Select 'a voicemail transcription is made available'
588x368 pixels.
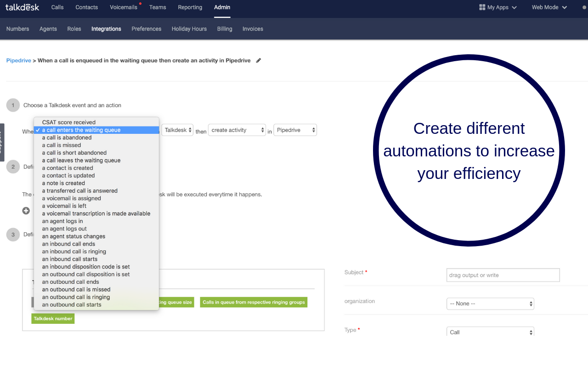click(96, 213)
